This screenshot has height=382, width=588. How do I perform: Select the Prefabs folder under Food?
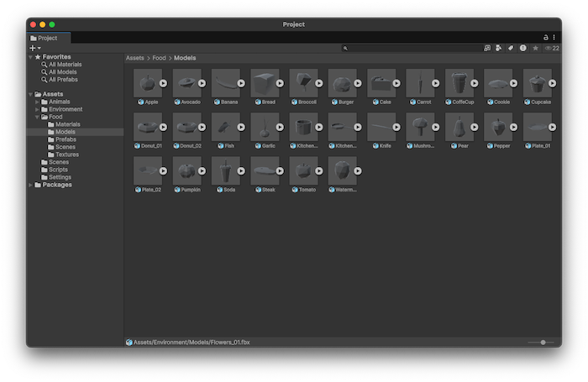[x=66, y=139]
